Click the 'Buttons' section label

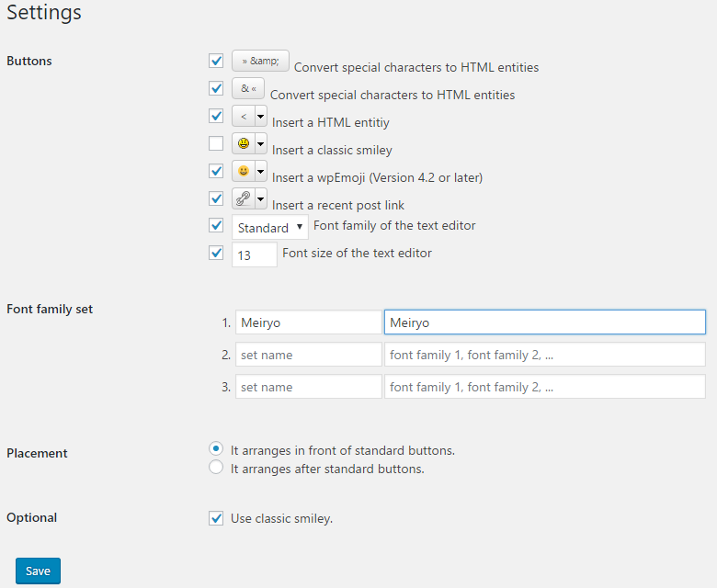pos(29,61)
